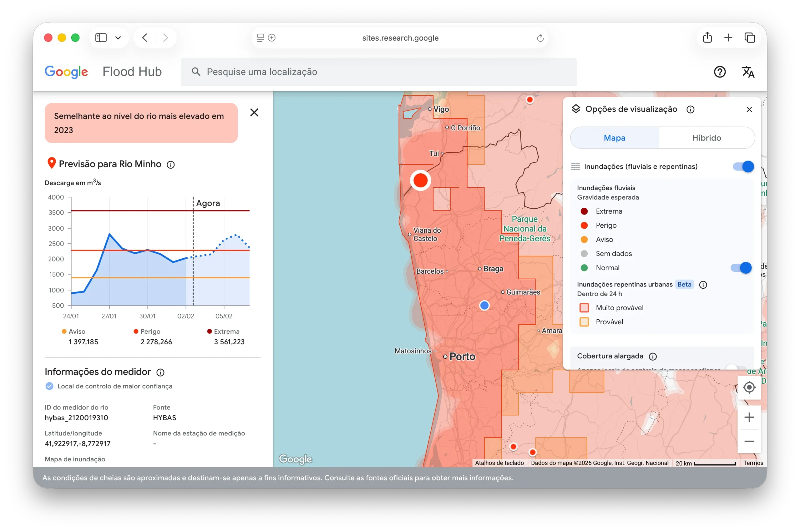Click the language translate icon
800x532 pixels.
(748, 72)
